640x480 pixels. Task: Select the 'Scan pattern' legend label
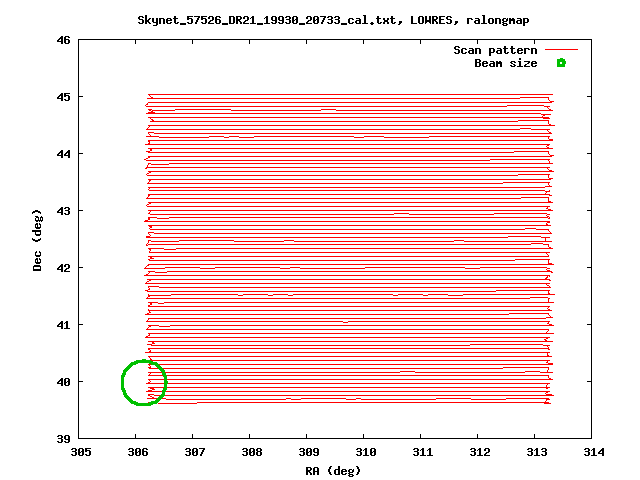click(495, 50)
